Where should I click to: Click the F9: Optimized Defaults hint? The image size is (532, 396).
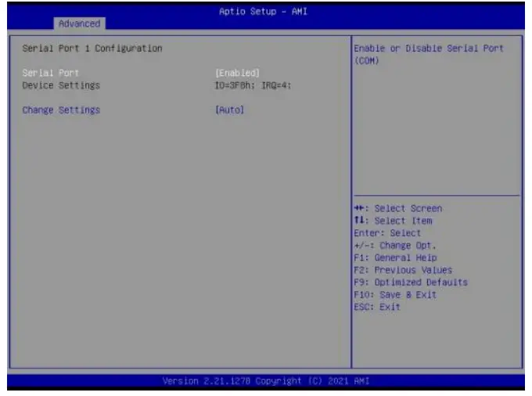pyautogui.click(x=411, y=282)
